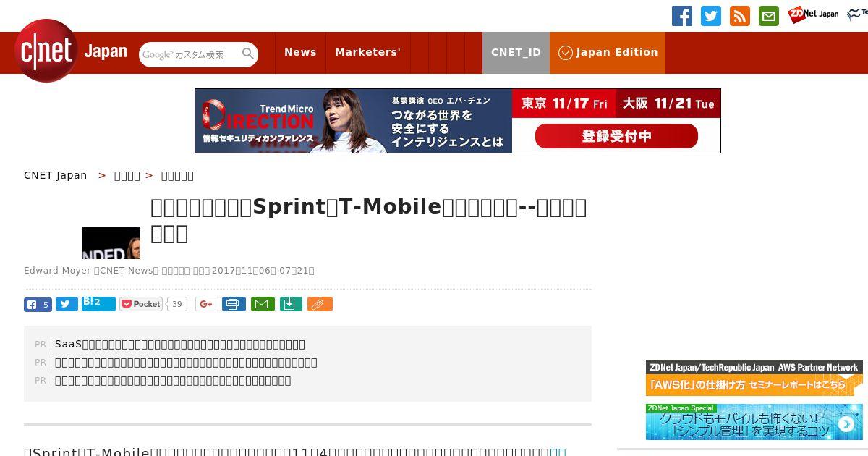Screen dimensions: 868x456
Task: Click the AWS Partner Network seminar banner
Action: [754, 378]
